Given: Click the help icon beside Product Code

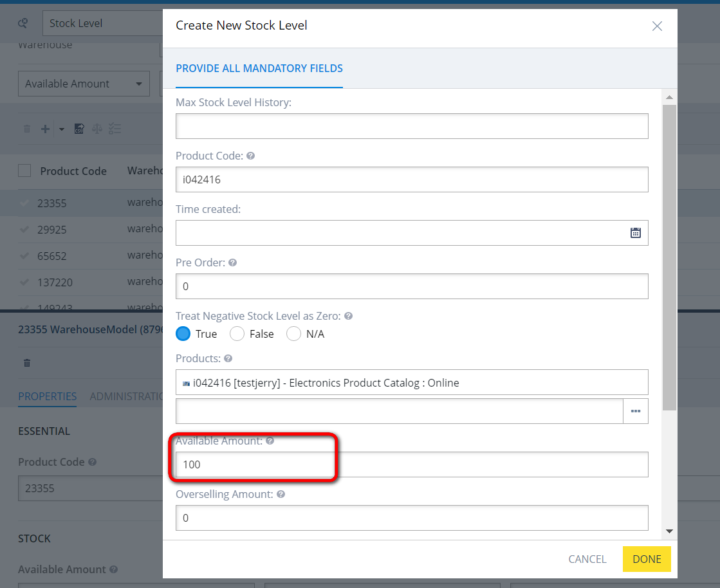Looking at the screenshot, I should pyautogui.click(x=250, y=156).
